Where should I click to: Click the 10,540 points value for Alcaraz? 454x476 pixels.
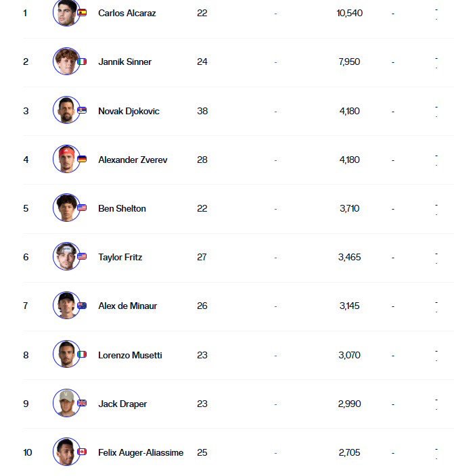pos(349,13)
